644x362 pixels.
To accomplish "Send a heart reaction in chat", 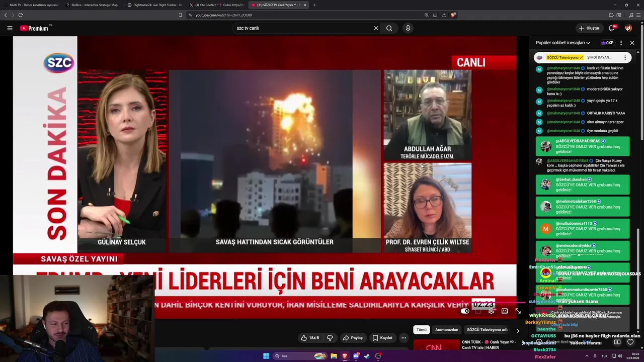I will point(630,342).
